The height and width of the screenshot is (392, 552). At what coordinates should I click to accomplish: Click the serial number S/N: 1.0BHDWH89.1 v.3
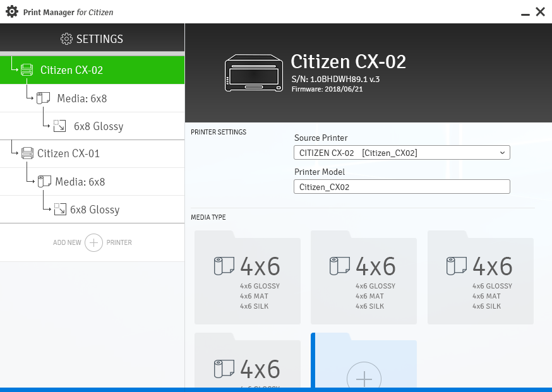coord(335,79)
